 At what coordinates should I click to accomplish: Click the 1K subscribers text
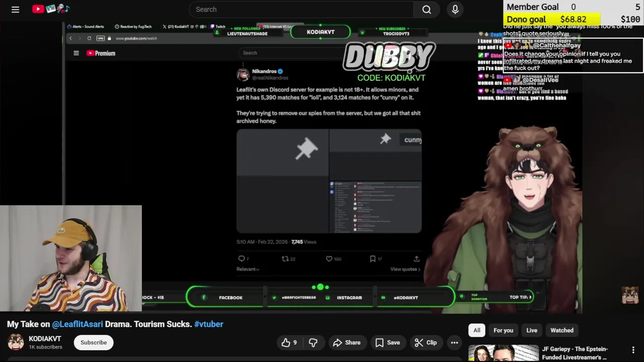45,347
